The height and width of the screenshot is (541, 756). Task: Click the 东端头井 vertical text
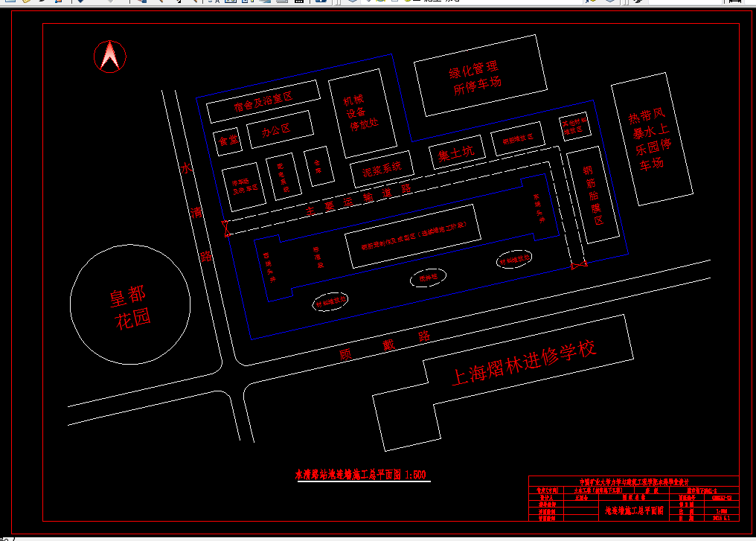(x=539, y=208)
